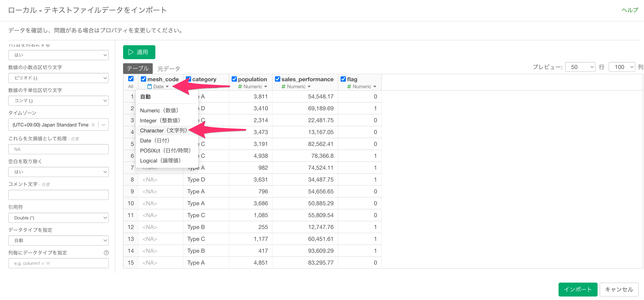Open the 引用符 Double quote dropdown
The width and height of the screenshot is (644, 300).
[x=58, y=218]
